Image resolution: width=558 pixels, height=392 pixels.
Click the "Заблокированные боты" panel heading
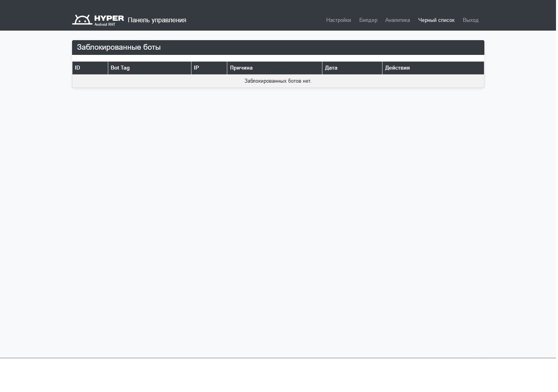(x=119, y=47)
